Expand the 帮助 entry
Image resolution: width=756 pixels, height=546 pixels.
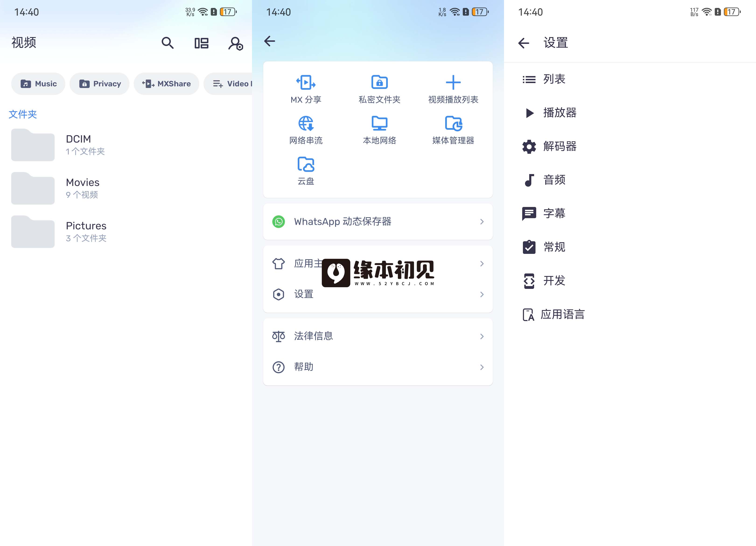pyautogui.click(x=377, y=367)
